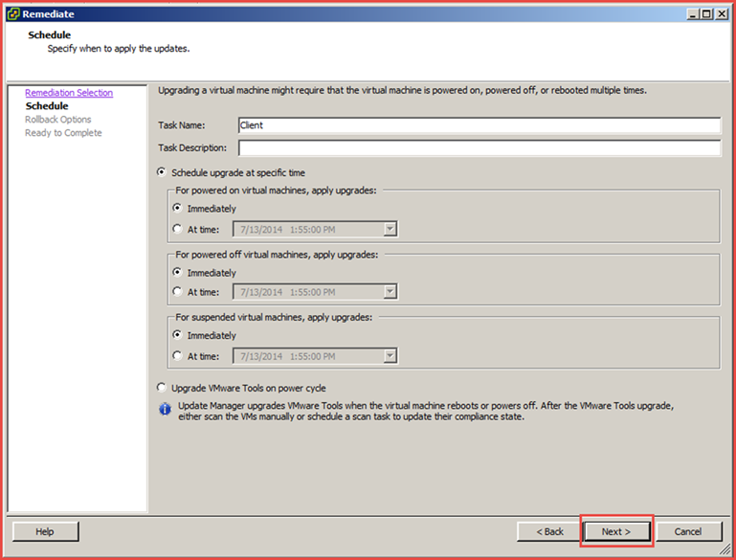Click 'For suspended virtual machines' group label

[274, 317]
